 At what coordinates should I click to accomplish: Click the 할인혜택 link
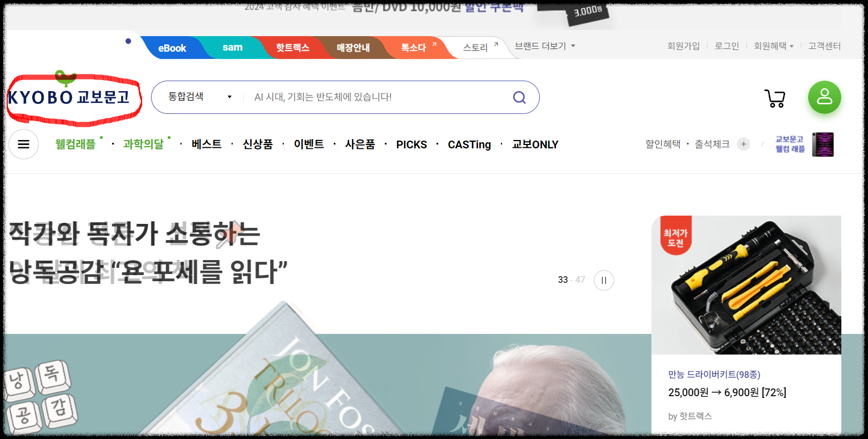[663, 144]
